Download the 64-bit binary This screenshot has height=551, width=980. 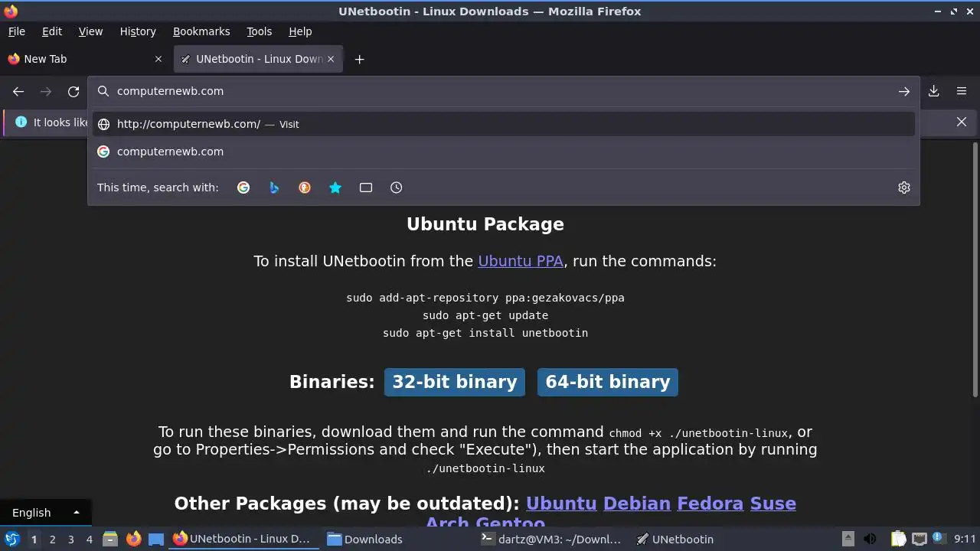(608, 382)
